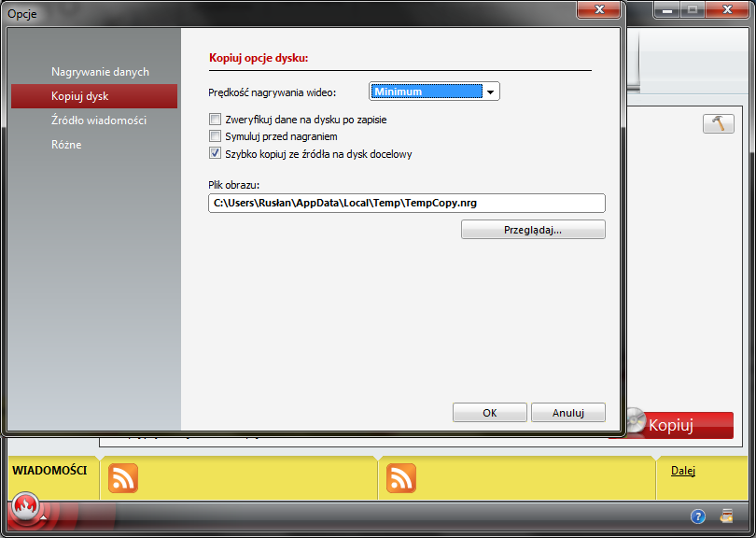Switch to the Różne options section
The width and height of the screenshot is (756, 538).
click(66, 145)
